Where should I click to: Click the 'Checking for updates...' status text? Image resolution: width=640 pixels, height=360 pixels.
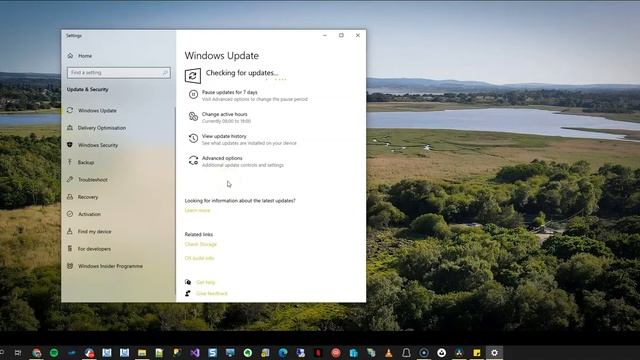pyautogui.click(x=242, y=73)
